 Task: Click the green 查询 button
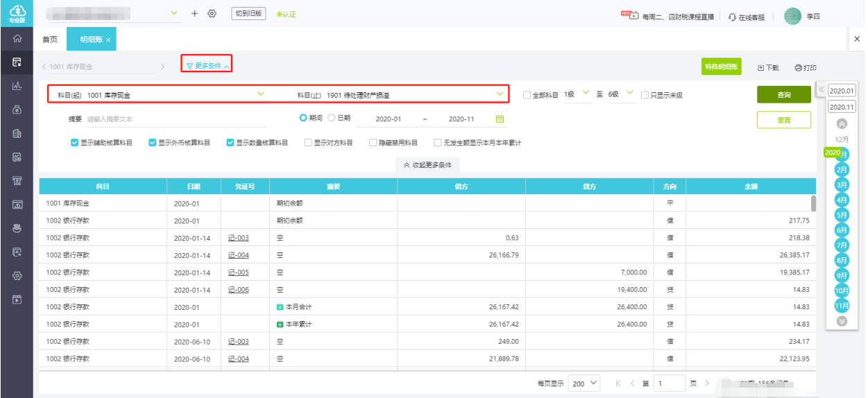(784, 95)
